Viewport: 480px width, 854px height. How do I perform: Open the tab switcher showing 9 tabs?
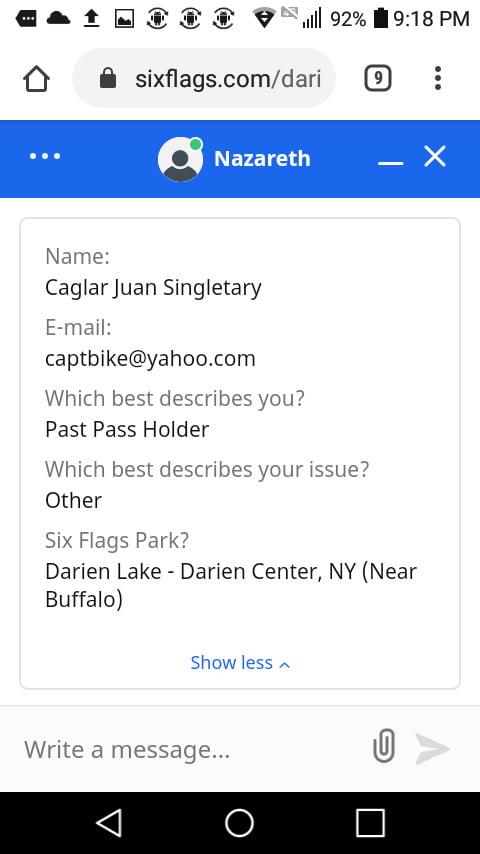coord(378,79)
